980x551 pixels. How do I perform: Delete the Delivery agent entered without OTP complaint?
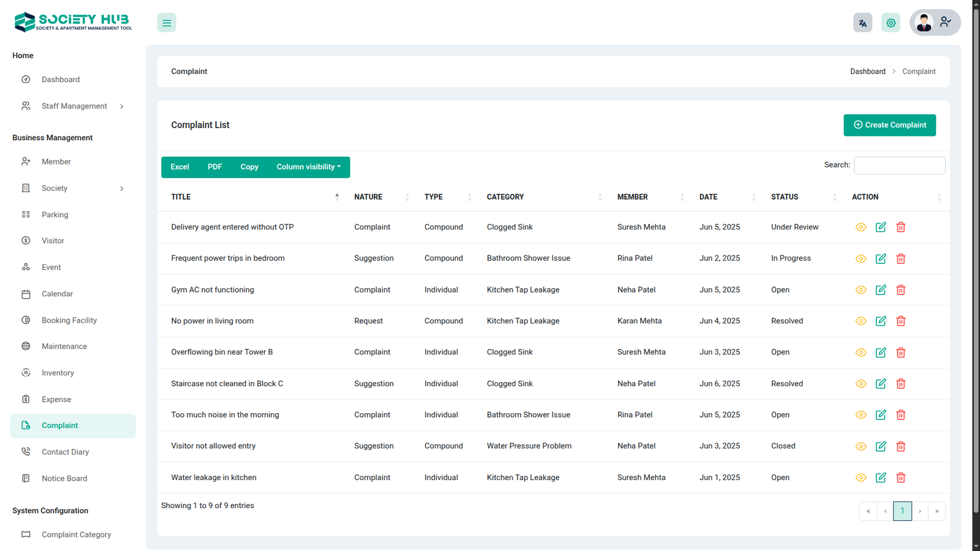(x=900, y=227)
